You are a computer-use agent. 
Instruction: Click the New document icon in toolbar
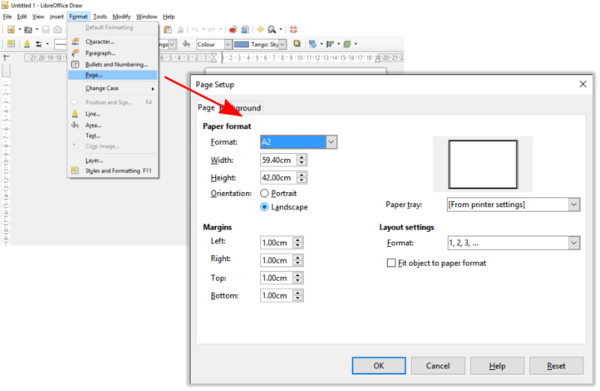tap(11, 29)
